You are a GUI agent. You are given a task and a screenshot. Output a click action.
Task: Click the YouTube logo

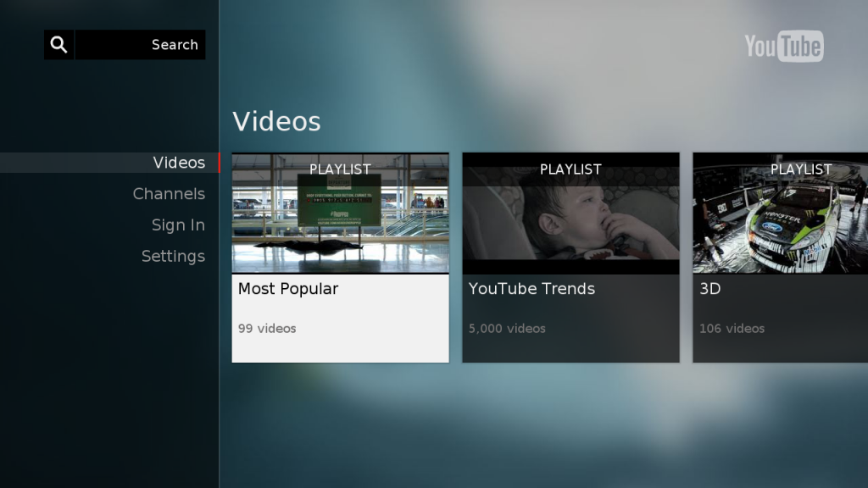coord(783,47)
